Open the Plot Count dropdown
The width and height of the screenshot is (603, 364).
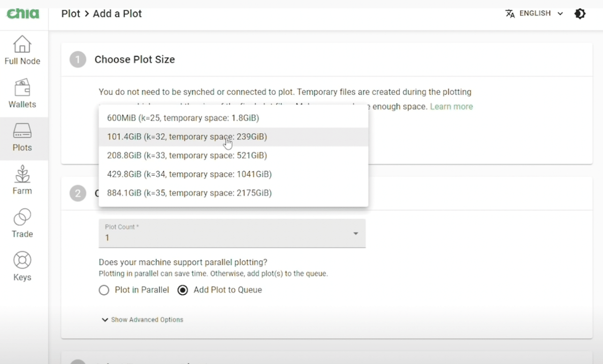pos(232,233)
